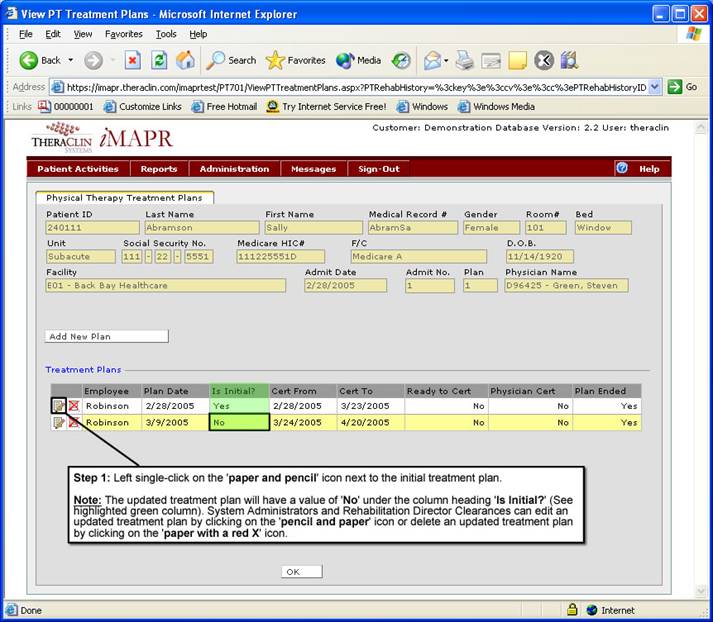The image size is (713, 622).
Task: Open the blue Help question mark icon
Action: pos(622,168)
